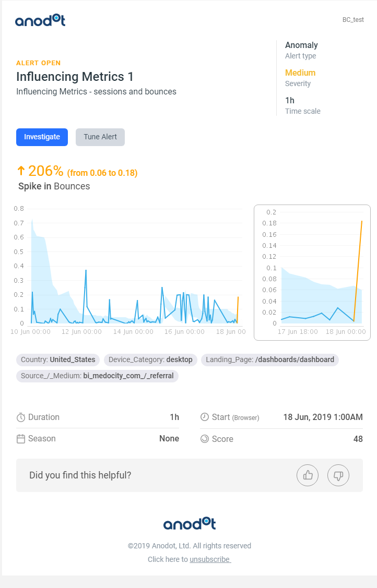Click the Score circle icon
Screen dimensions: 377x588
205,439
